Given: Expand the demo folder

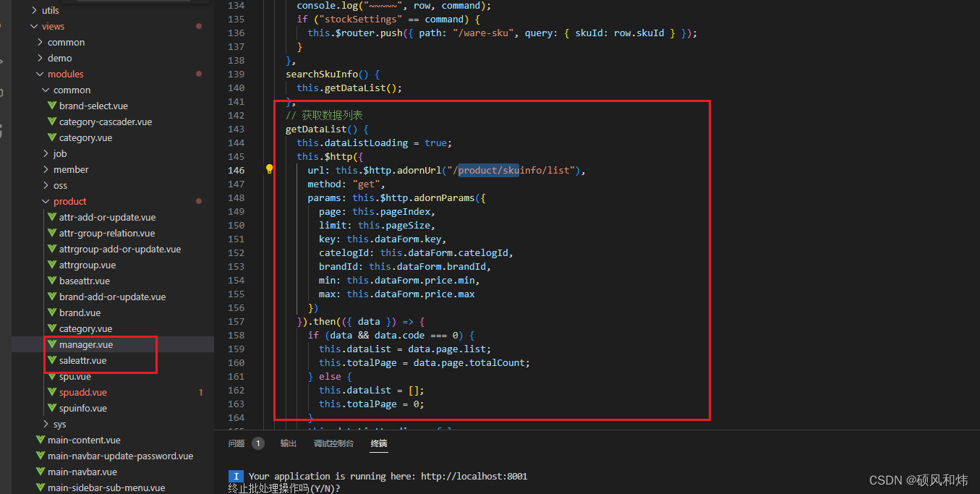Looking at the screenshot, I should point(40,58).
